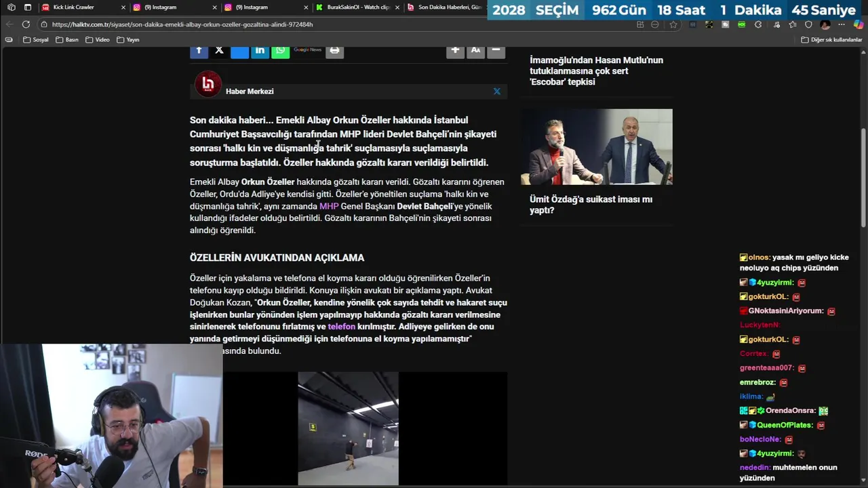Click chat username OrendaOnsra

[790, 411]
